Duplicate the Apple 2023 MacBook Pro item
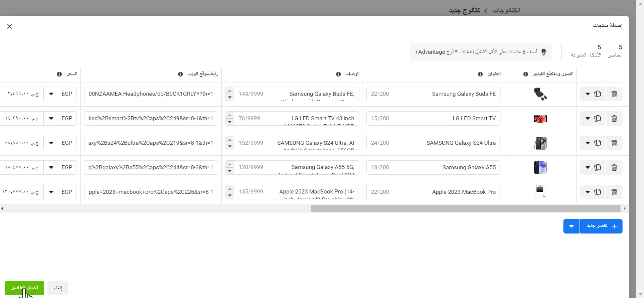The height and width of the screenshot is (298, 644). point(598,192)
